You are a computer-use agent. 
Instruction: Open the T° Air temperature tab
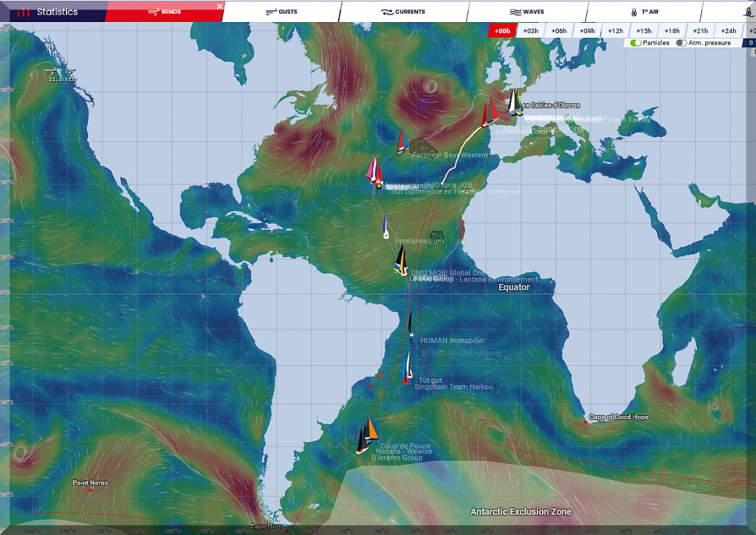coord(644,12)
